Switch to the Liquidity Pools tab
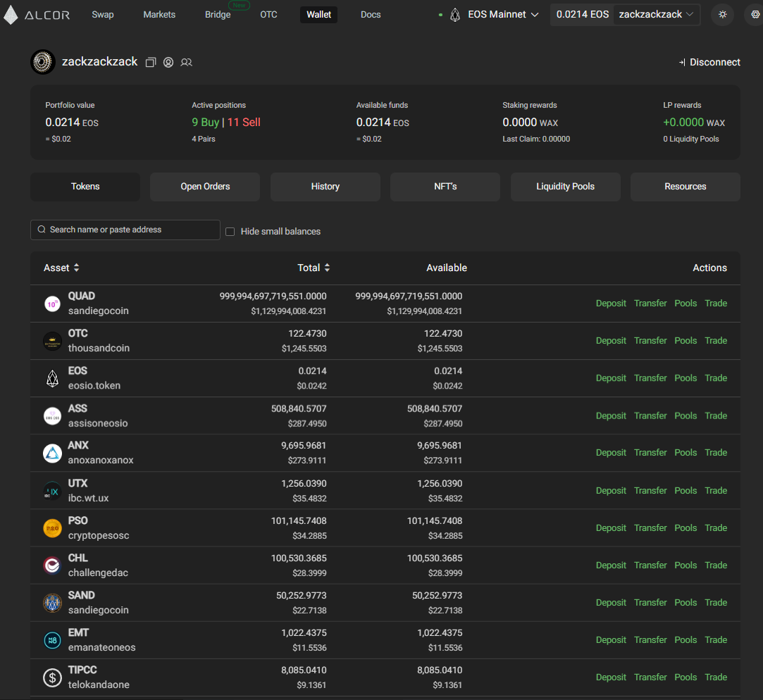 [566, 187]
